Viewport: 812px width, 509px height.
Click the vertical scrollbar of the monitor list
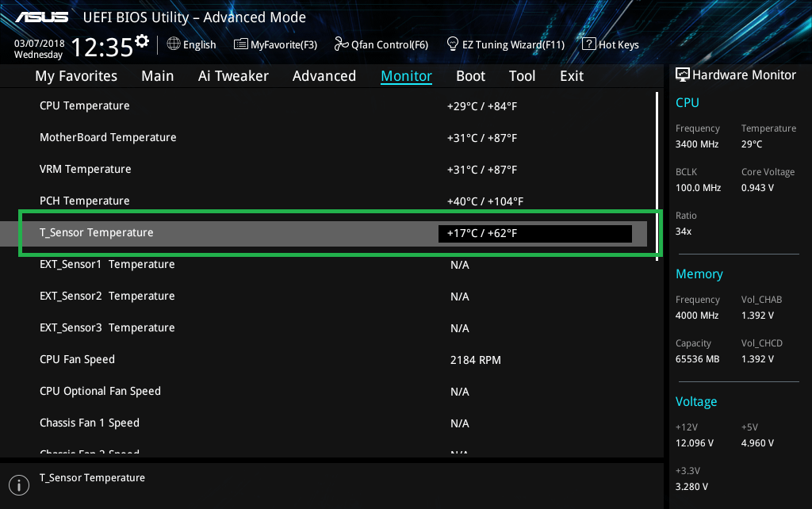(x=657, y=176)
